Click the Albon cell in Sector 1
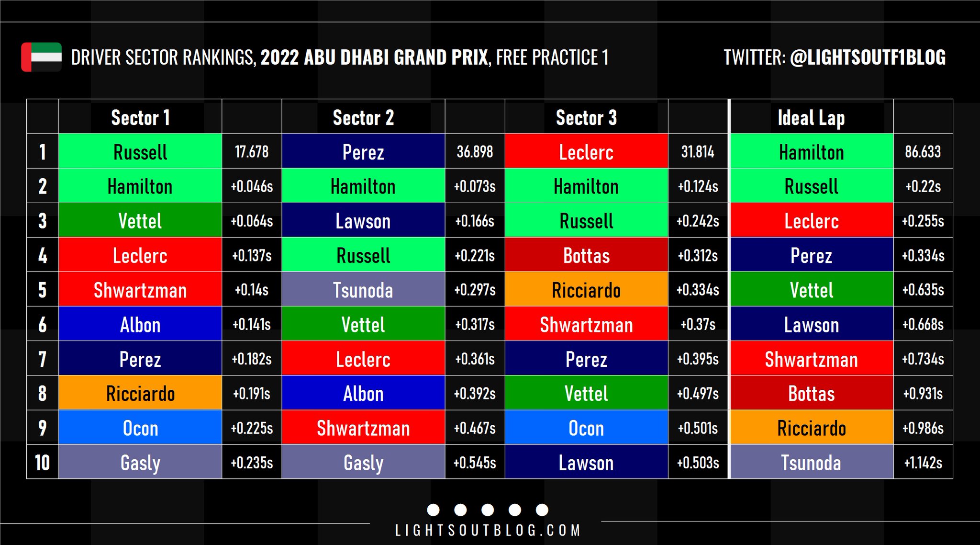The height and width of the screenshot is (545, 980). click(x=140, y=324)
